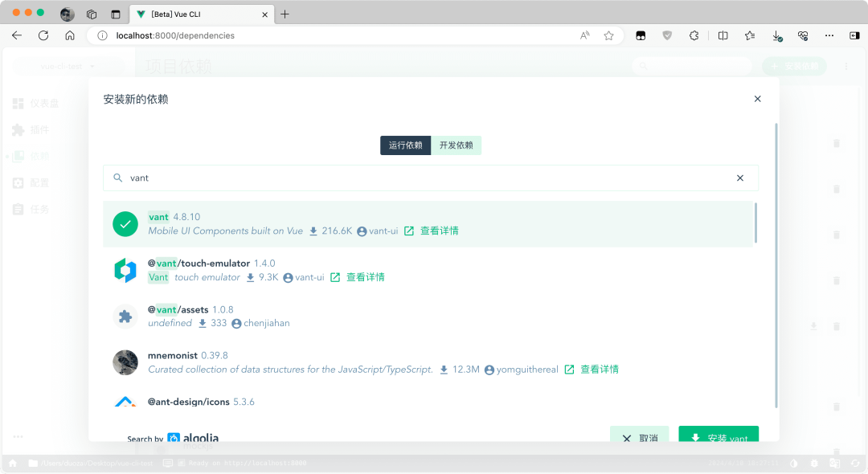This screenshot has width=868, height=474.
Task: Open workspaces icon in title bar
Action: tap(92, 14)
